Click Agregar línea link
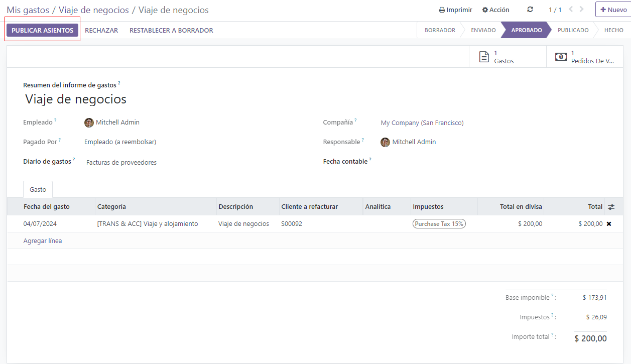 [x=43, y=240]
